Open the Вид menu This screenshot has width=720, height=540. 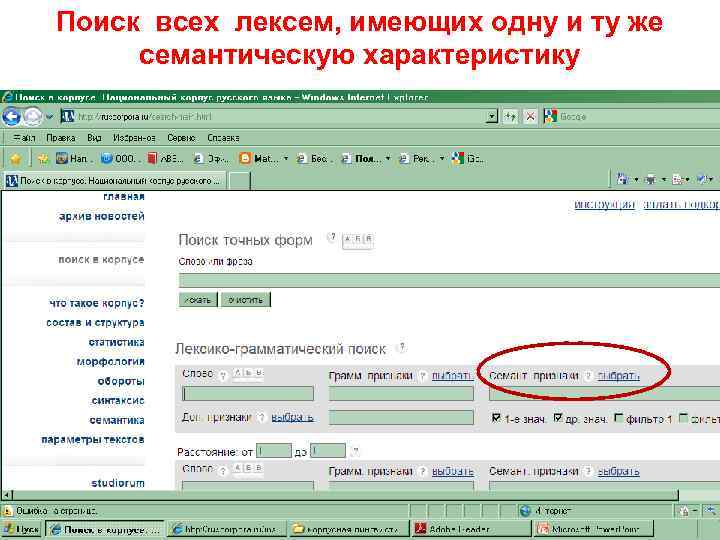(x=94, y=138)
